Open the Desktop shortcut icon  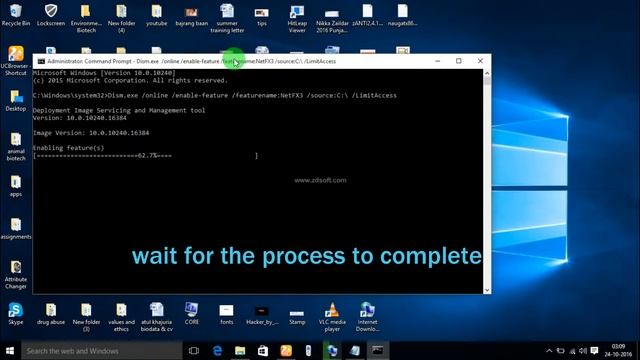coord(16,100)
